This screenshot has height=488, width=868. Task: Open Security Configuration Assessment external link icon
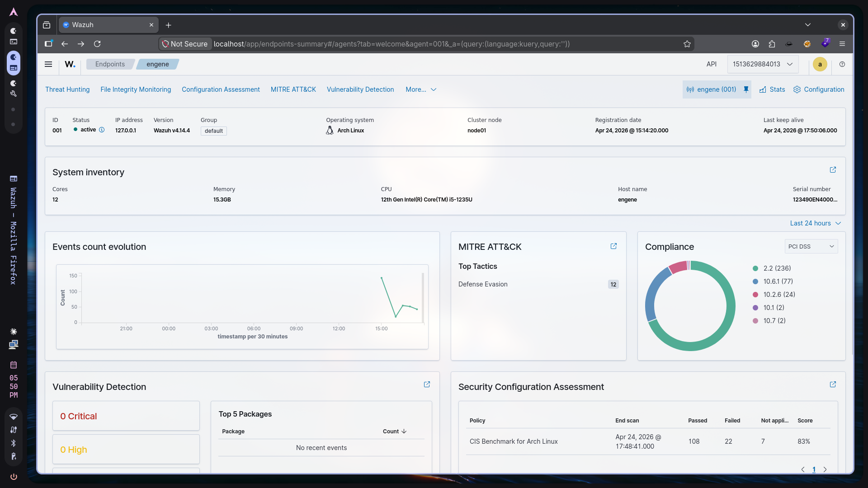click(833, 385)
